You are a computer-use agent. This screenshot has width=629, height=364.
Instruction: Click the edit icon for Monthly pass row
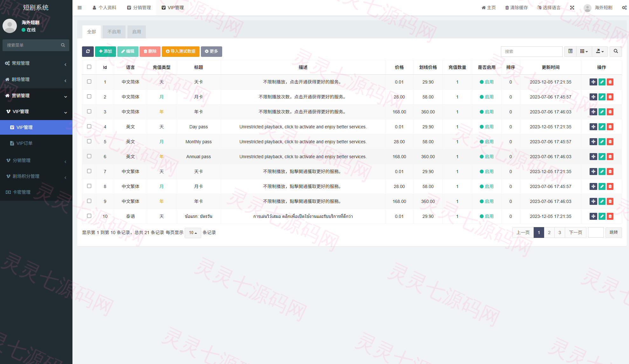[602, 142]
